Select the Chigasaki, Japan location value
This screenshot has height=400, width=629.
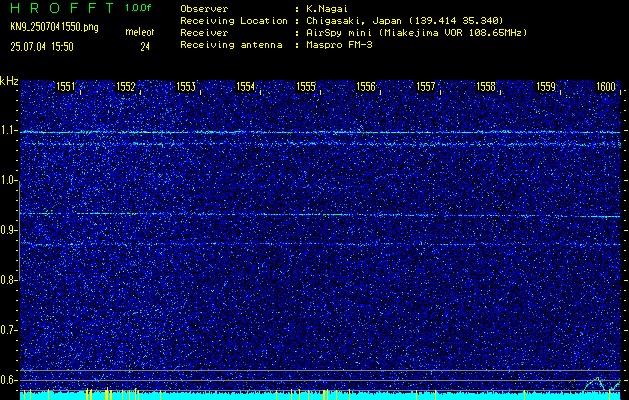pyautogui.click(x=405, y=21)
